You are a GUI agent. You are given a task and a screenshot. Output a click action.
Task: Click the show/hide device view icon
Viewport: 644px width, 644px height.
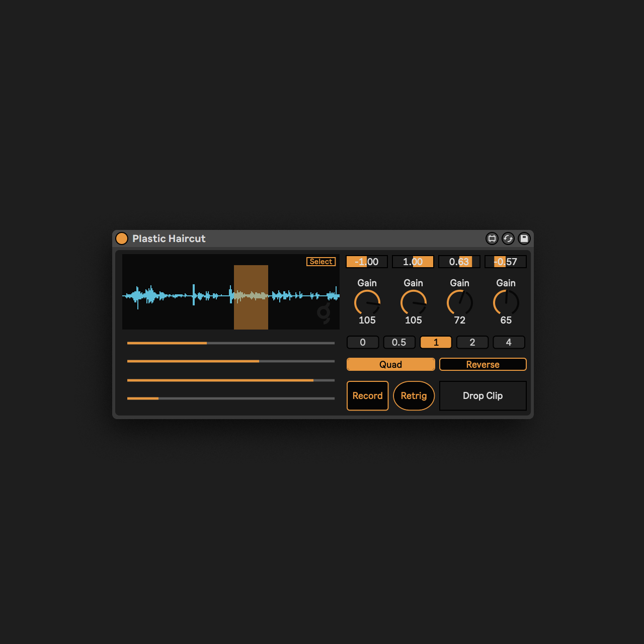(492, 238)
